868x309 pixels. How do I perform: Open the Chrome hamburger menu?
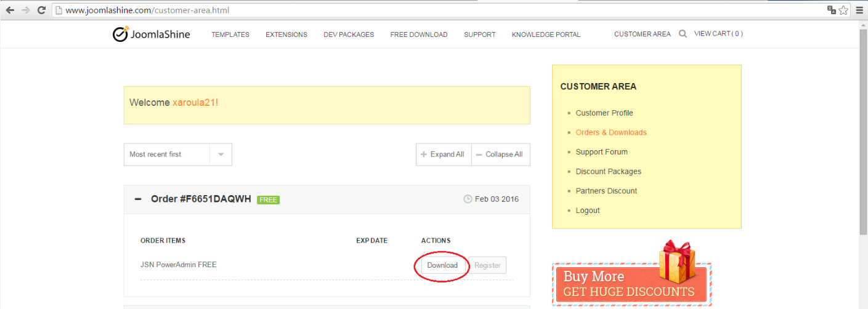coord(859,10)
